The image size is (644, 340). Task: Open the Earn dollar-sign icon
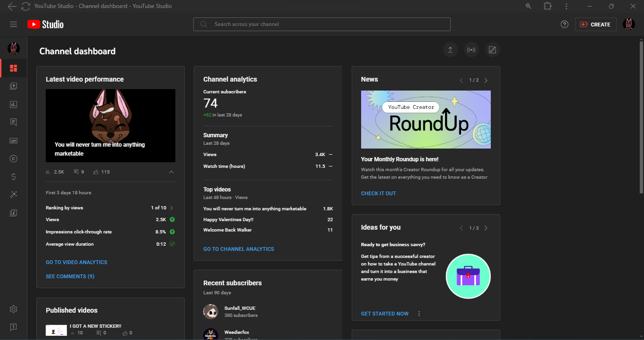13,177
